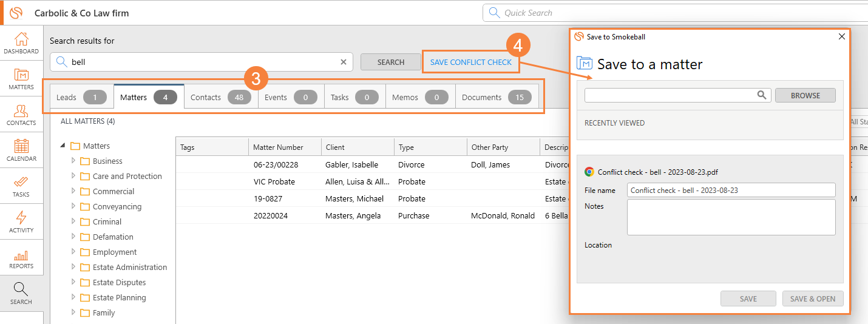Click the Chrome icon beside the conflict check PDF

click(x=589, y=172)
